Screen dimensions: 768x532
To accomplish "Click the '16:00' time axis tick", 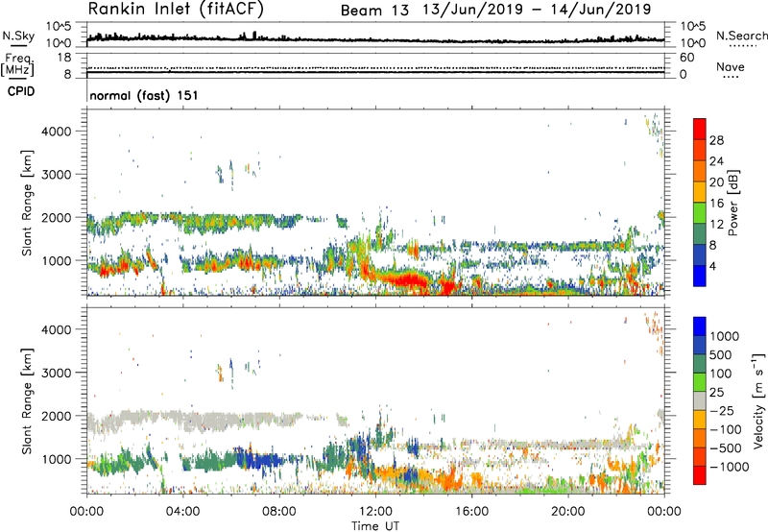I will (471, 512).
